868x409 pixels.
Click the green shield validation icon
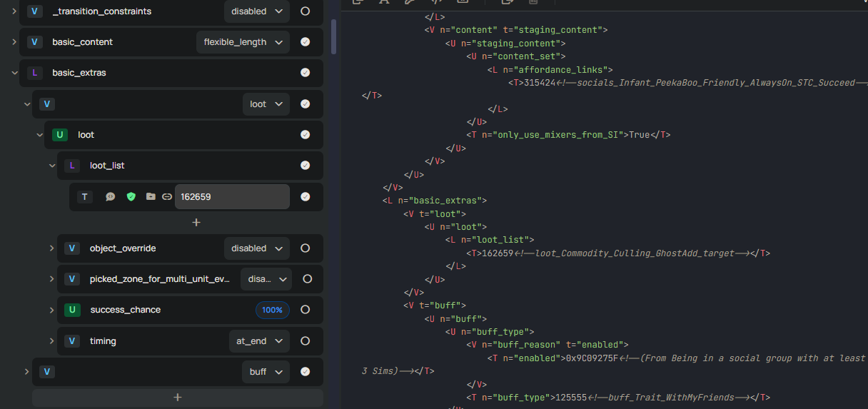(x=131, y=197)
